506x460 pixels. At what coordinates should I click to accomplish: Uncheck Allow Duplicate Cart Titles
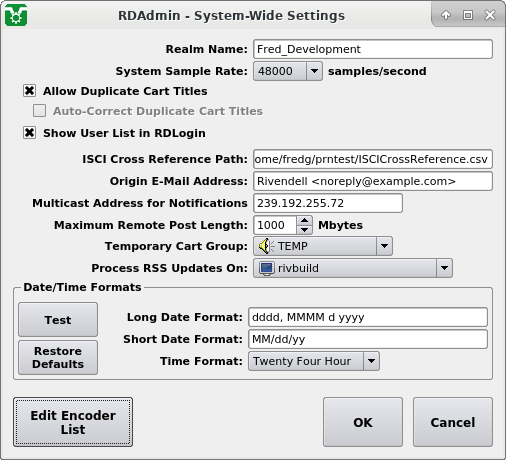(30, 91)
